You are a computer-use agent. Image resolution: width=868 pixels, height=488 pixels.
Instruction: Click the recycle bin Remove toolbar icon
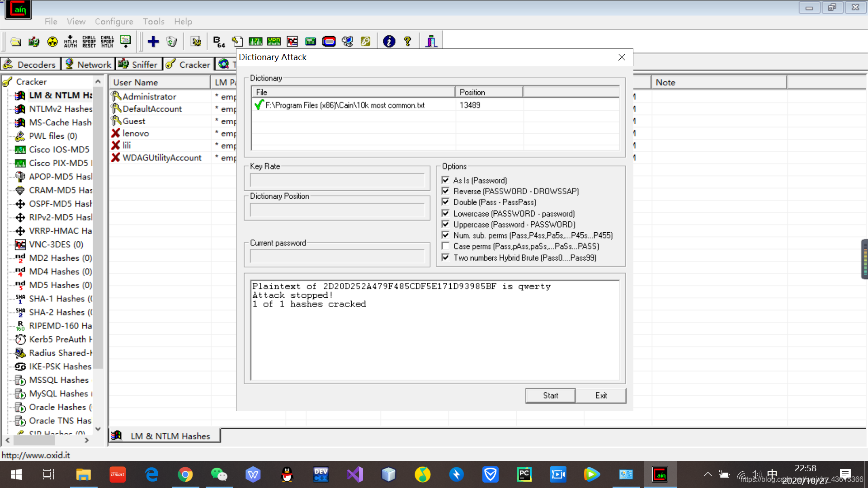[172, 42]
